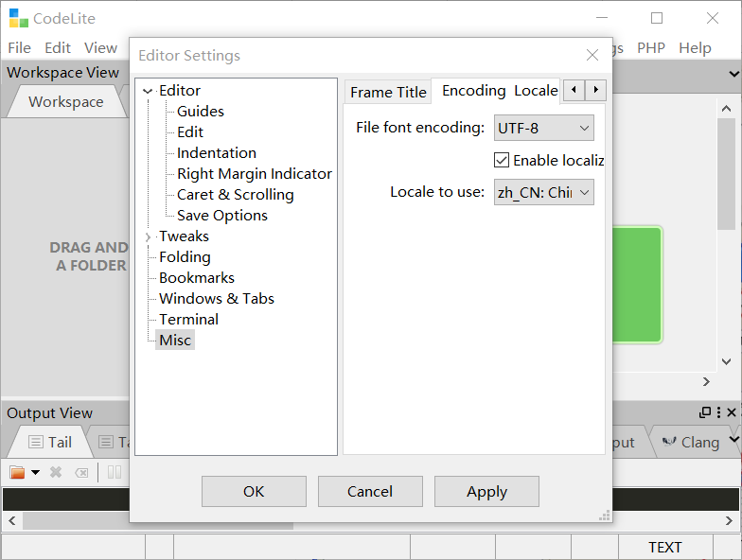
Task: Click the editor area vertical scrollbar thumb
Action: pyautogui.click(x=727, y=174)
